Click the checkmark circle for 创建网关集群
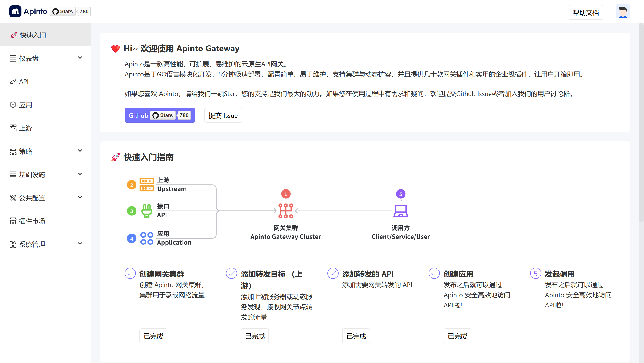The image size is (644, 363). (x=130, y=273)
